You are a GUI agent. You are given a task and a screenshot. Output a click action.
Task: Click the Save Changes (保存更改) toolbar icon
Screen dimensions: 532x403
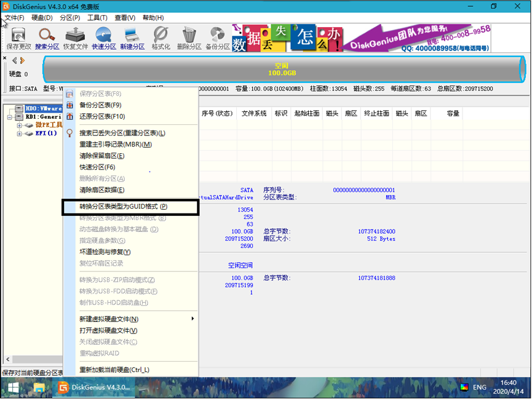(18, 38)
